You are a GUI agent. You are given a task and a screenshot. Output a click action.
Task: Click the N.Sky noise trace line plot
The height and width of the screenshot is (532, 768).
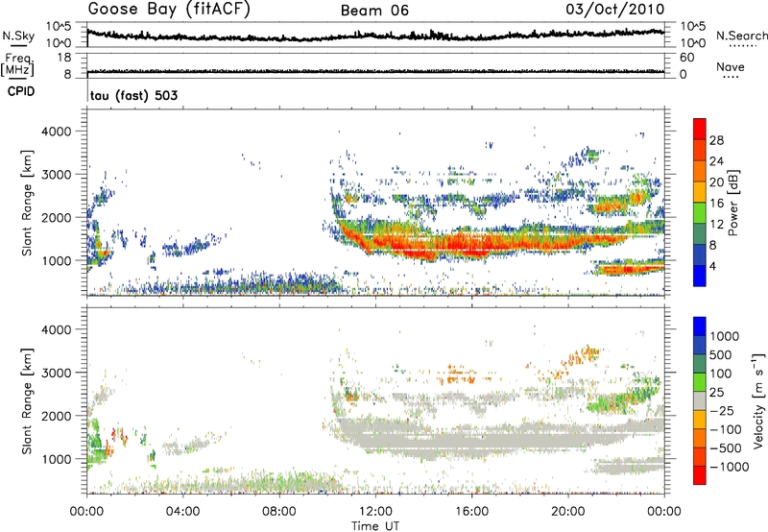tap(375, 36)
